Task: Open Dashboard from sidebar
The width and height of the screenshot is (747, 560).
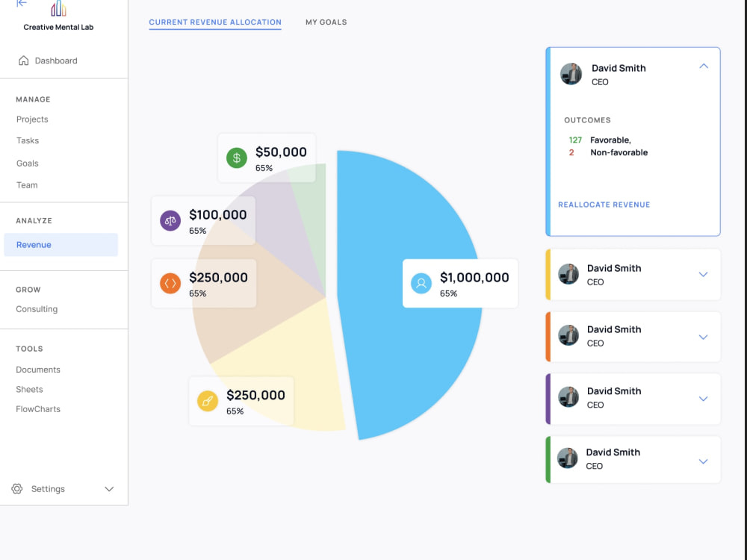Action: coord(56,60)
